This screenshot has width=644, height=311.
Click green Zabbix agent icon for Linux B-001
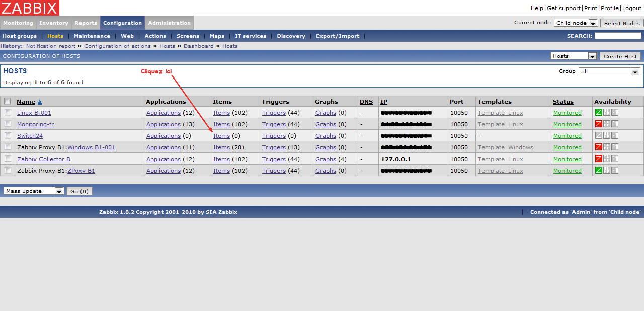coord(599,113)
